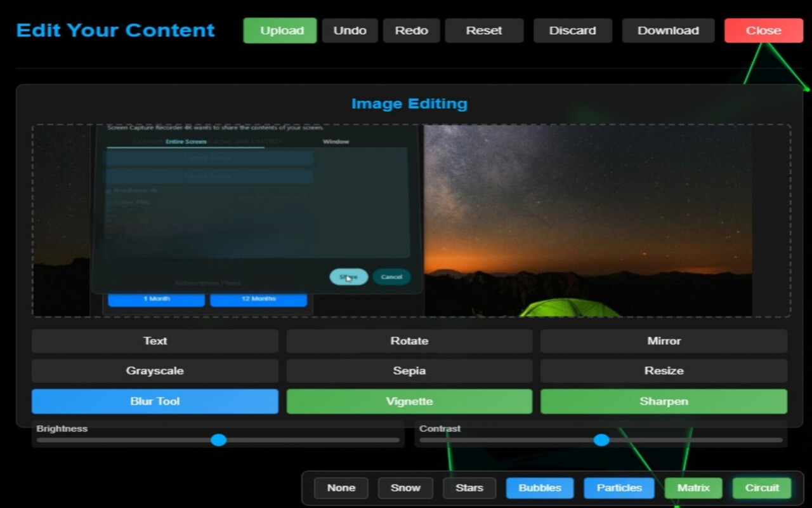Select the Circuit background effect
812x508 pixels.
pyautogui.click(x=762, y=488)
